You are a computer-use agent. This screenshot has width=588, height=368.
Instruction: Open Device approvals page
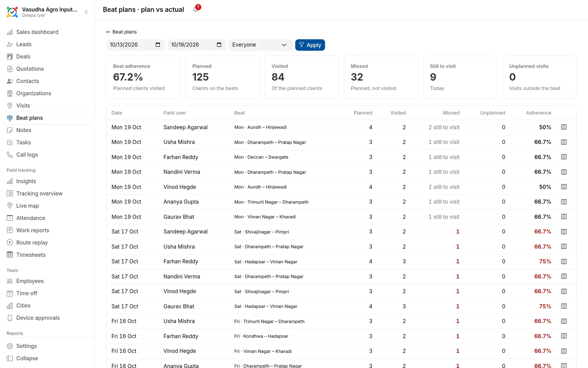[x=47, y=318]
